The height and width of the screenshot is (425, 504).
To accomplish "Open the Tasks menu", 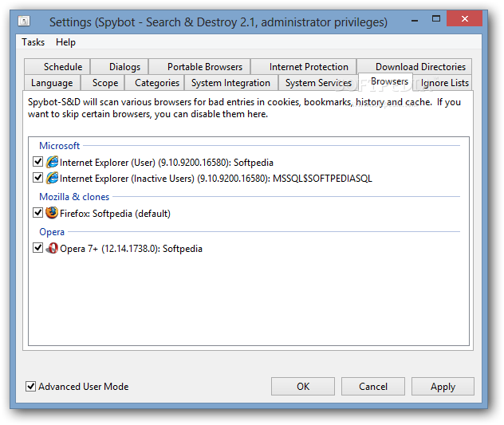I will click(x=33, y=42).
